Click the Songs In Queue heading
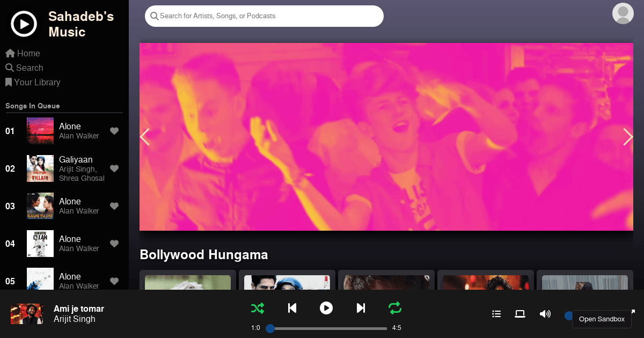Screen dimensions: 644x338 34,106
